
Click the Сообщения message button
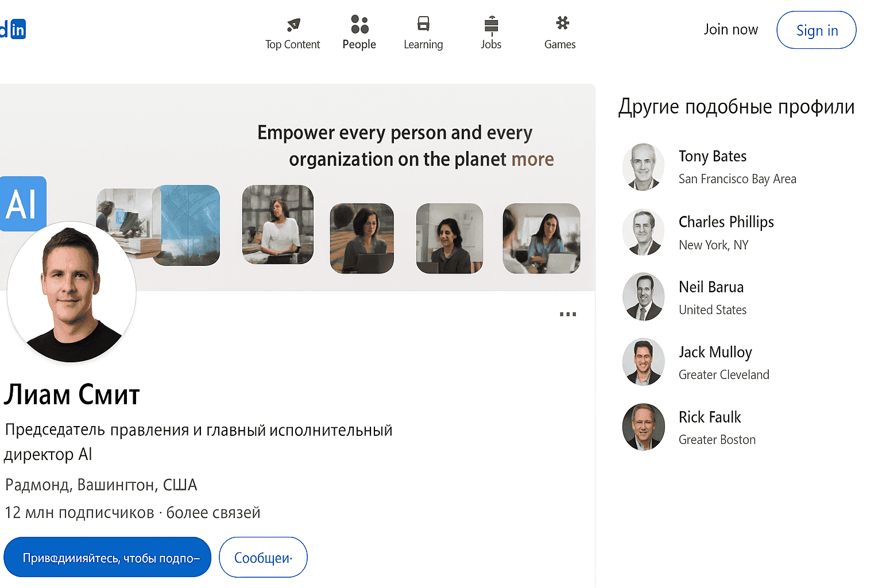[263, 556]
